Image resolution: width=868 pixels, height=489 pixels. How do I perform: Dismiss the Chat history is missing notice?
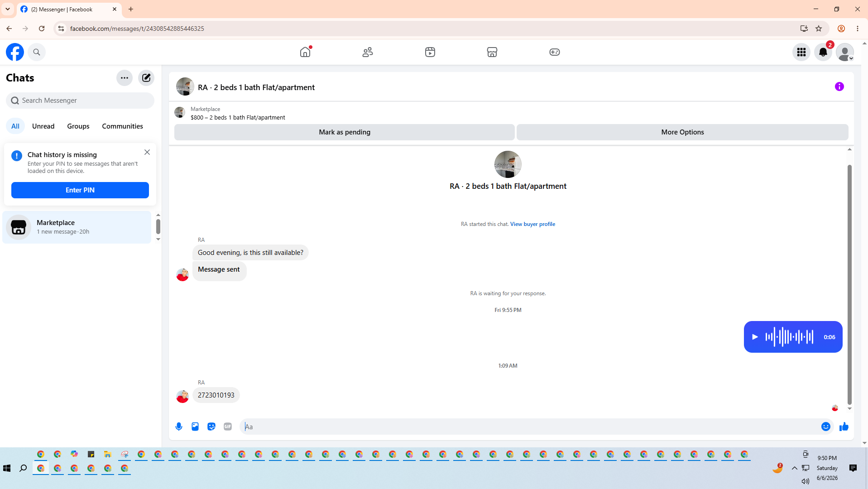click(147, 152)
